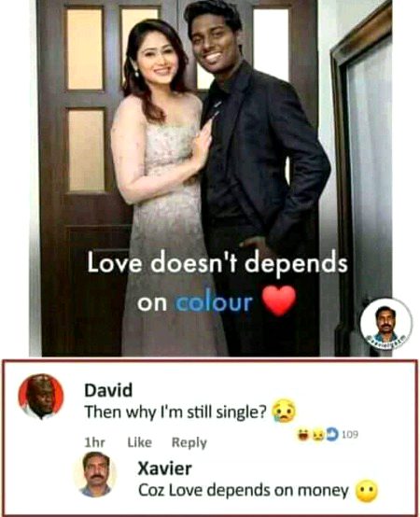Click the neutral face emoji in Xavier's reply
This screenshot has width=420, height=517.
pyautogui.click(x=366, y=491)
